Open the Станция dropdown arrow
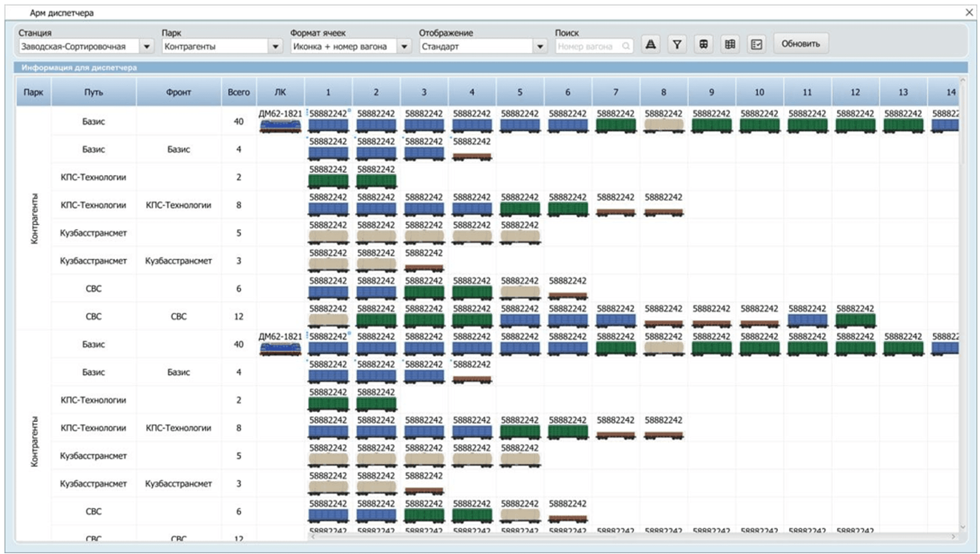The width and height of the screenshot is (980, 554). [x=147, y=46]
